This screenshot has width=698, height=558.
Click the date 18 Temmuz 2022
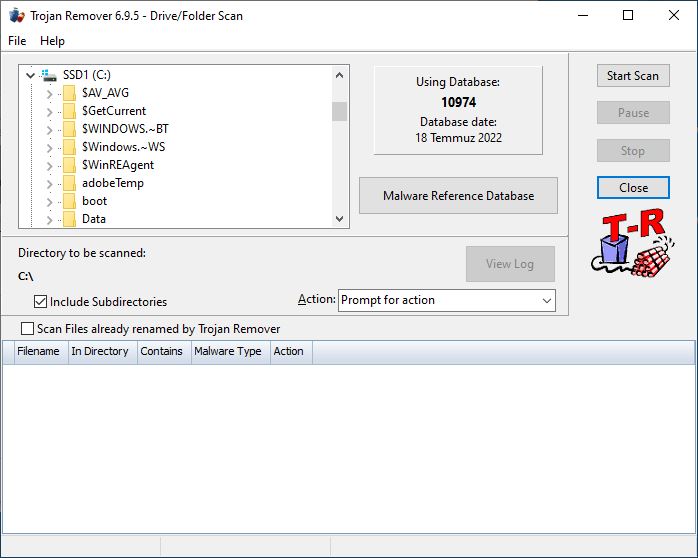tap(459, 138)
